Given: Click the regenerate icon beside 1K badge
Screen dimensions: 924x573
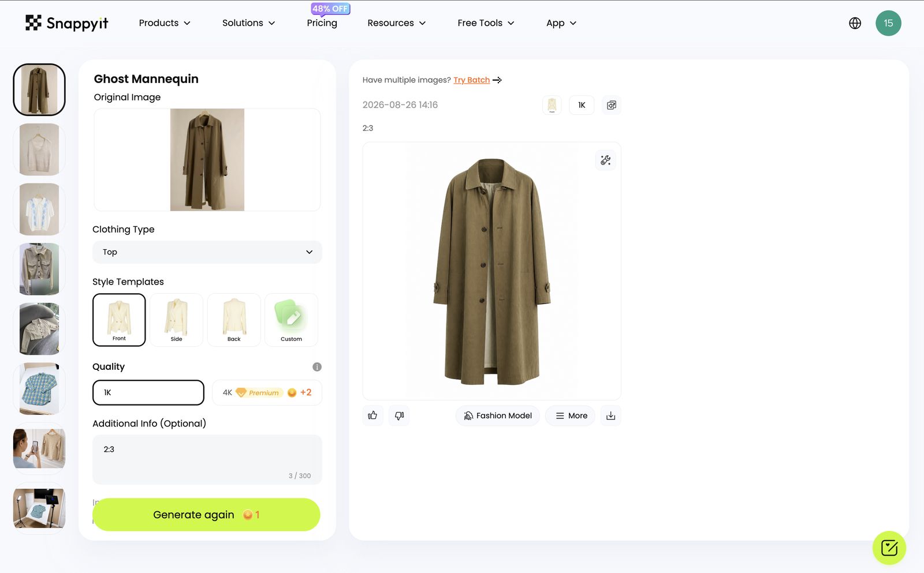Looking at the screenshot, I should pos(612,105).
